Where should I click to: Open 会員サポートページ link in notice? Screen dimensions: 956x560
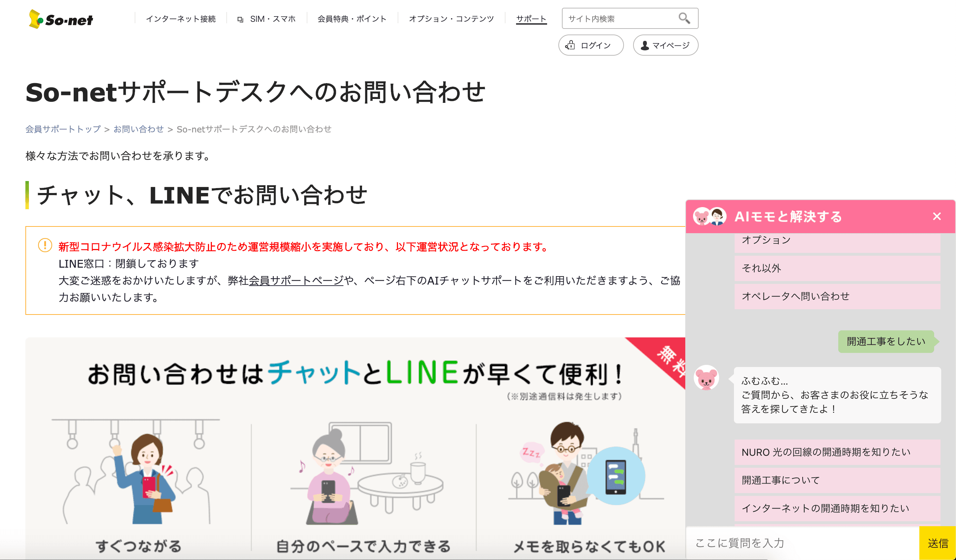[x=296, y=280]
